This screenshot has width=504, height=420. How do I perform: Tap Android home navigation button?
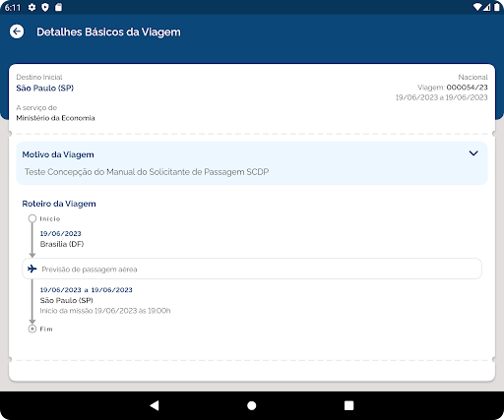coord(252,405)
